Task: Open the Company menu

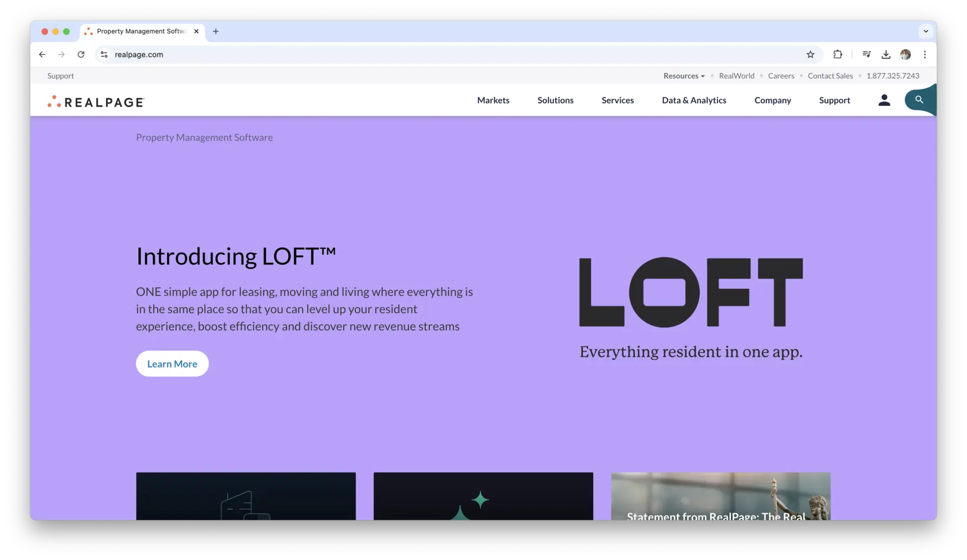Action: click(x=773, y=100)
